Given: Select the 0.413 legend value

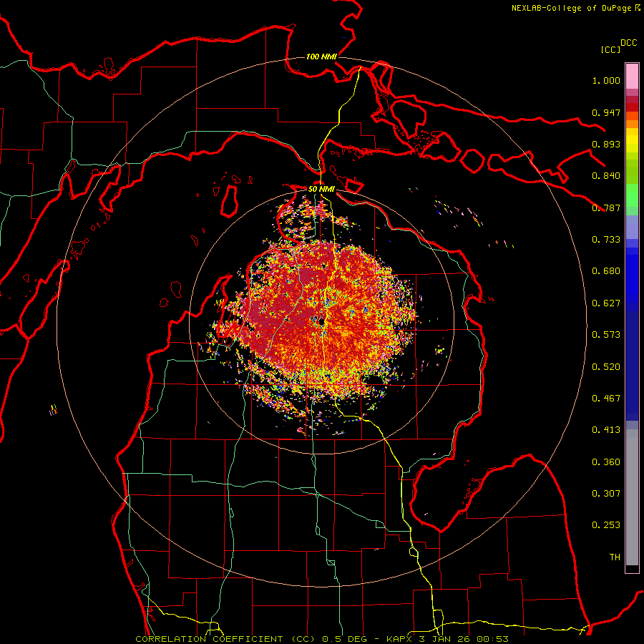Looking at the screenshot, I should pos(606,430).
